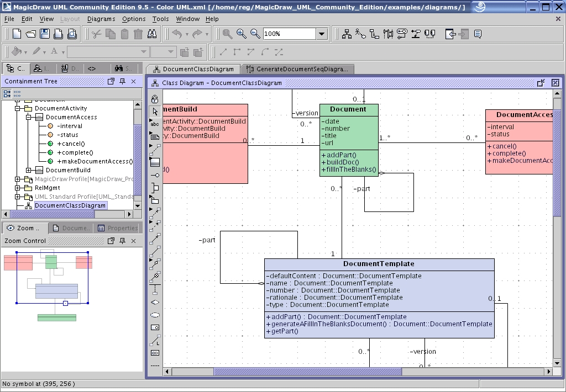The height and width of the screenshot is (392, 566).
Task: Select the arrow selection tool in diagram palette
Action: (x=155, y=112)
